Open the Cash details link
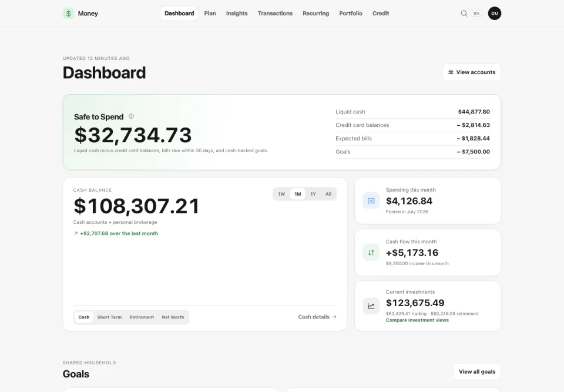This screenshot has width=564, height=392. (x=317, y=317)
